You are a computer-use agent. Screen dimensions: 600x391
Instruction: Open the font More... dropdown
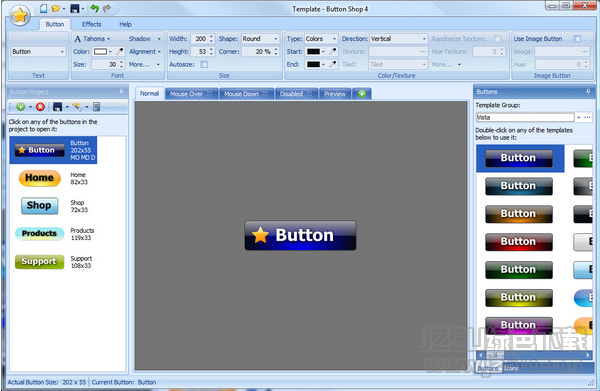click(158, 64)
